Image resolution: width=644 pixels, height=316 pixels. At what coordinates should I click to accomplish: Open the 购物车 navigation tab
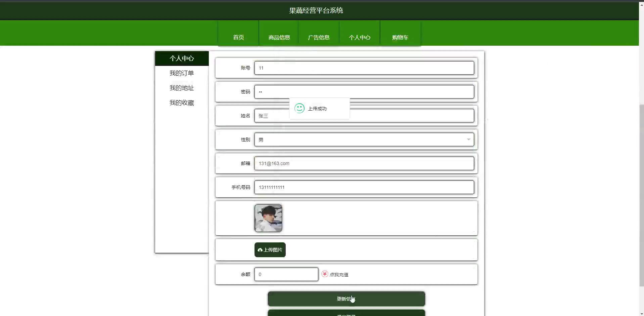click(x=400, y=33)
